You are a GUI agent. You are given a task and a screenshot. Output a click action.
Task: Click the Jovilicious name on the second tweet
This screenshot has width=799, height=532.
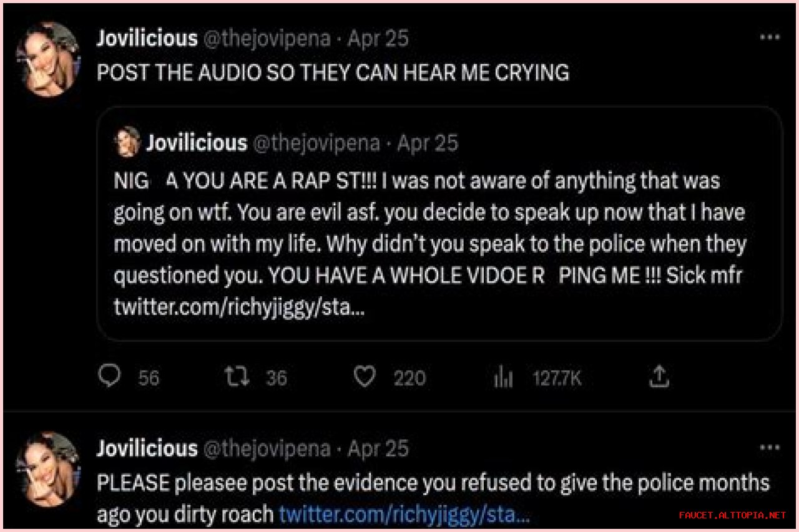[x=147, y=448]
